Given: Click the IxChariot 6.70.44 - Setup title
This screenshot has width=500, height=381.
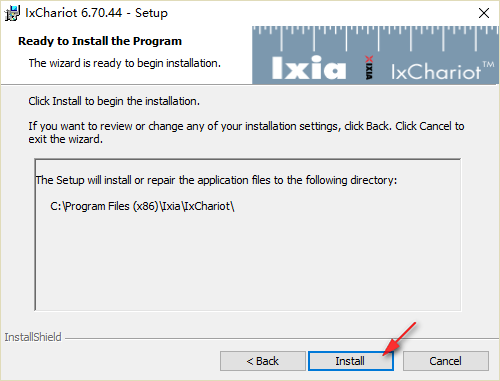Looking at the screenshot, I should point(96,13).
